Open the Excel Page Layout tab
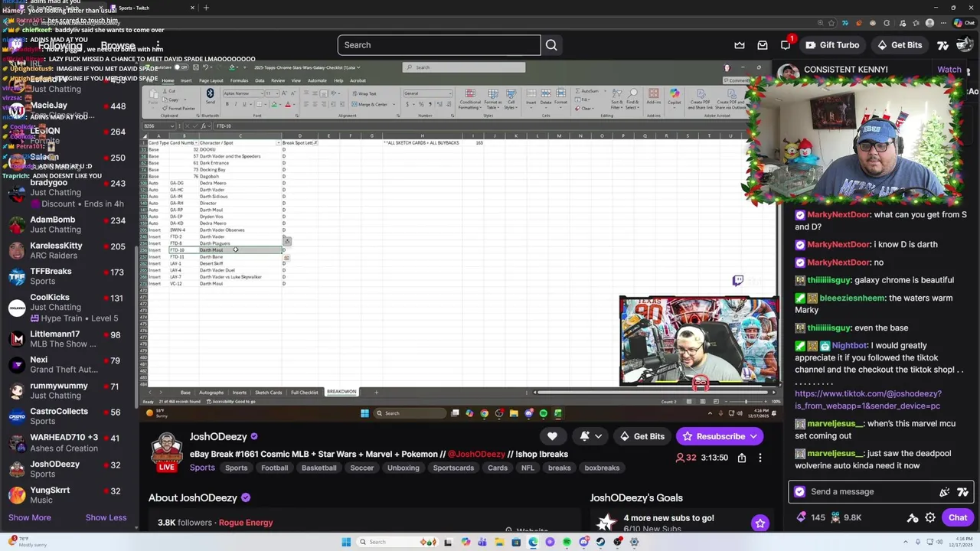This screenshot has width=980, height=551. 211,80
